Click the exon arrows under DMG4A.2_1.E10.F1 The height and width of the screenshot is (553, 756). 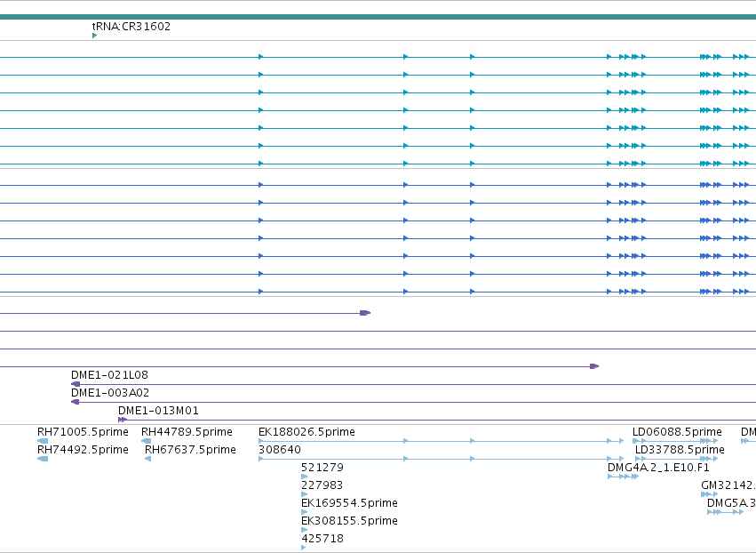coord(623,477)
